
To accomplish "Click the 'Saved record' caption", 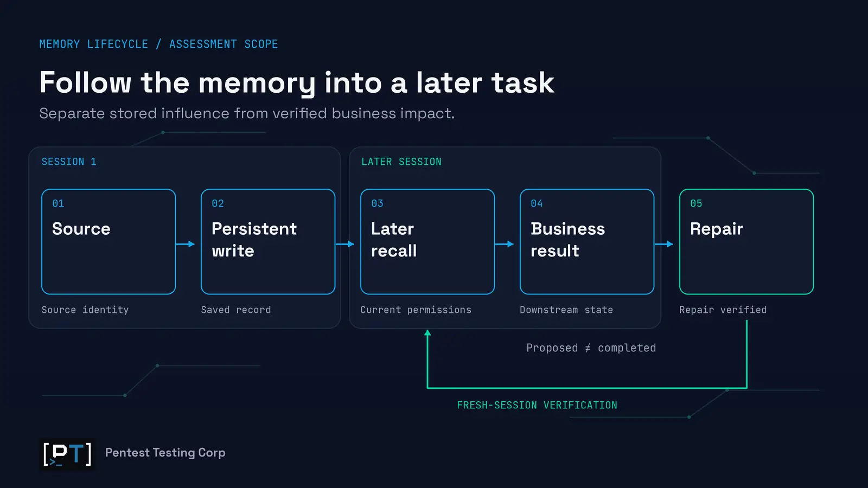I will (236, 310).
